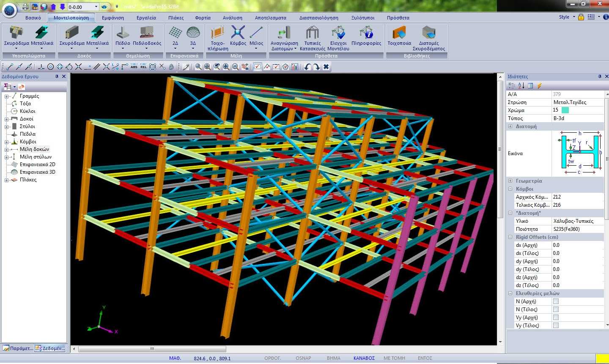Open the Εργαλεία ribbon tab
This screenshot has width=609, height=364.
[146, 18]
